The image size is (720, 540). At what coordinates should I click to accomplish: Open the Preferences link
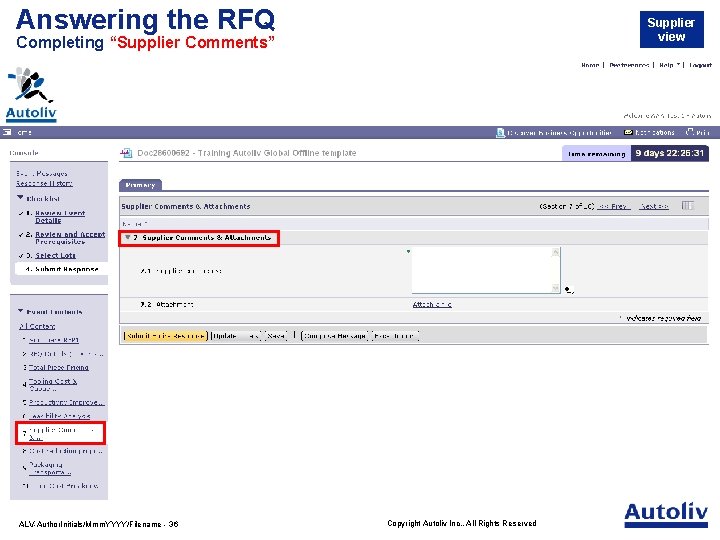pyautogui.click(x=629, y=65)
